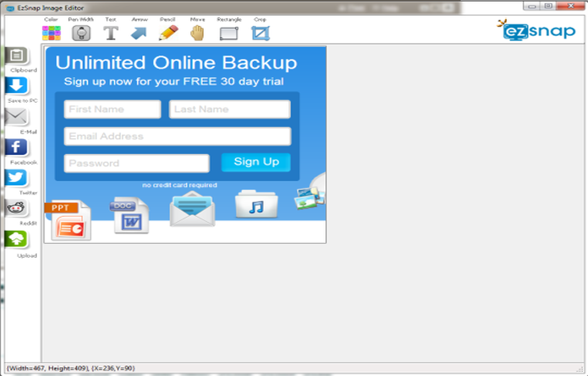Pick the Move hand tool

pyautogui.click(x=198, y=33)
